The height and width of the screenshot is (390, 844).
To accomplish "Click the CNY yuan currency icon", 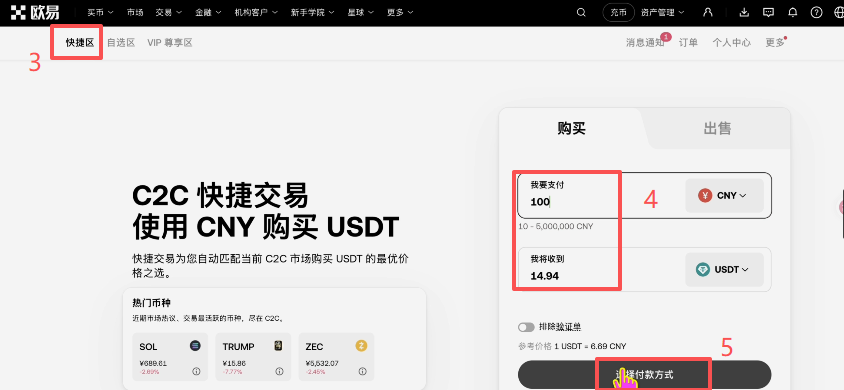I will coord(705,196).
